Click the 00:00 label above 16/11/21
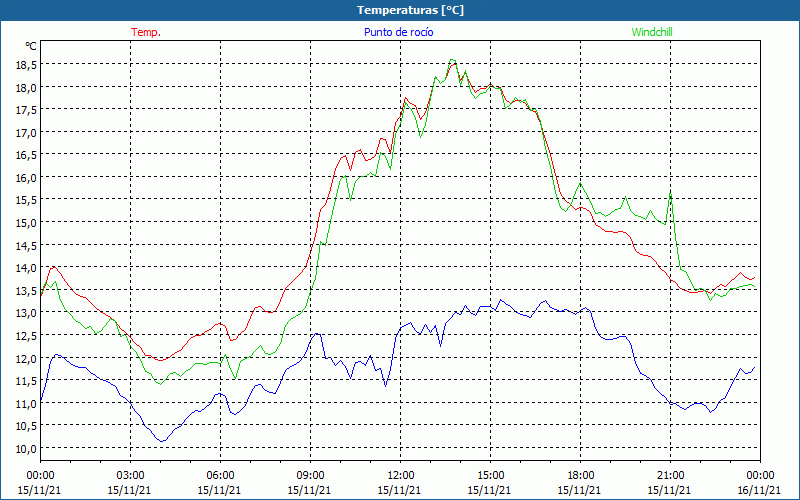Image resolution: width=800 pixels, height=500 pixels. pyautogui.click(x=760, y=476)
